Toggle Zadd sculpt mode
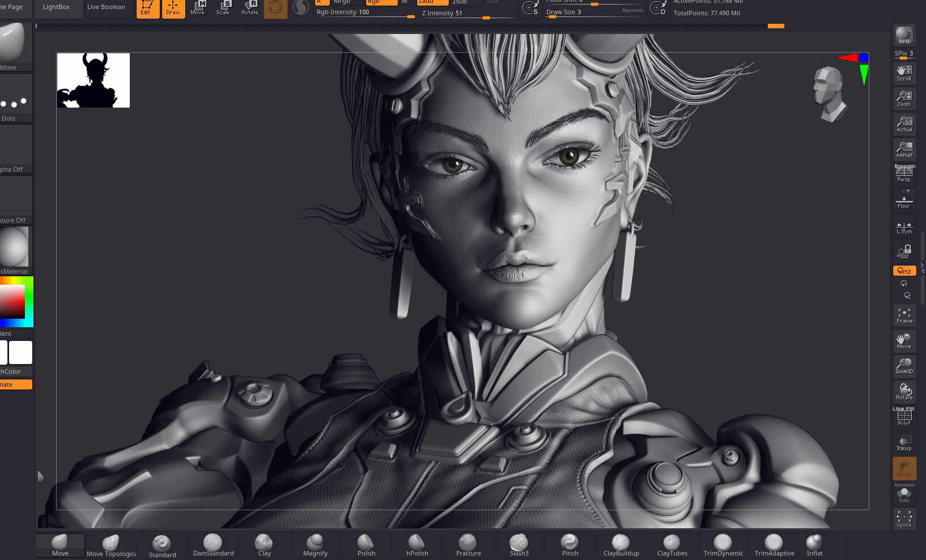The width and height of the screenshot is (926, 560). [432, 2]
